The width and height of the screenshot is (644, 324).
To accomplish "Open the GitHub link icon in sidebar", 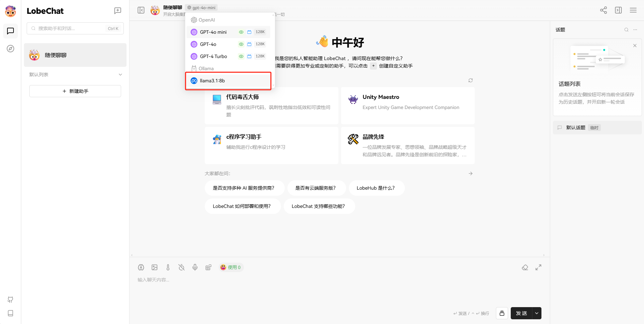I will click(10, 300).
